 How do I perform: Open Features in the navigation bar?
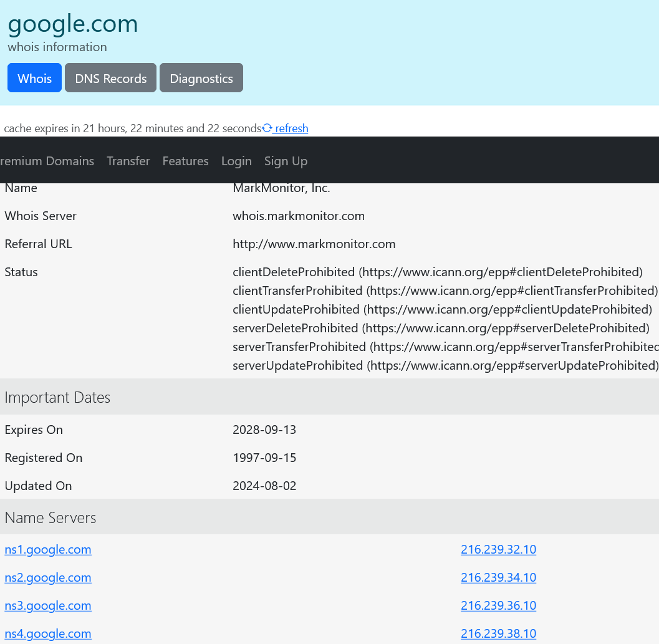185,161
